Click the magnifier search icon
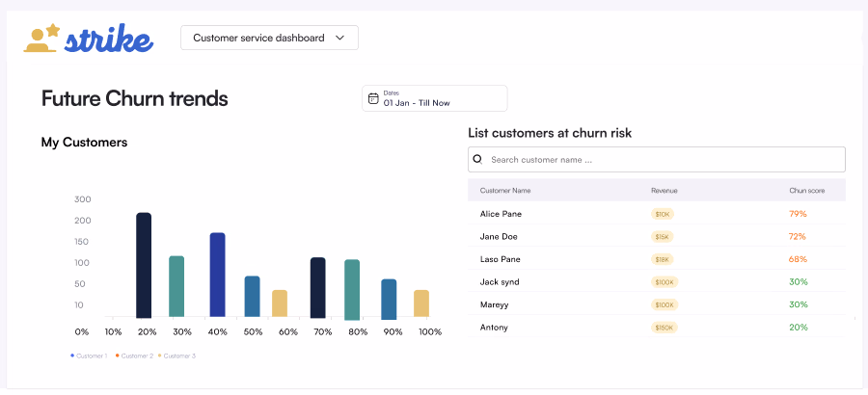 click(476, 159)
